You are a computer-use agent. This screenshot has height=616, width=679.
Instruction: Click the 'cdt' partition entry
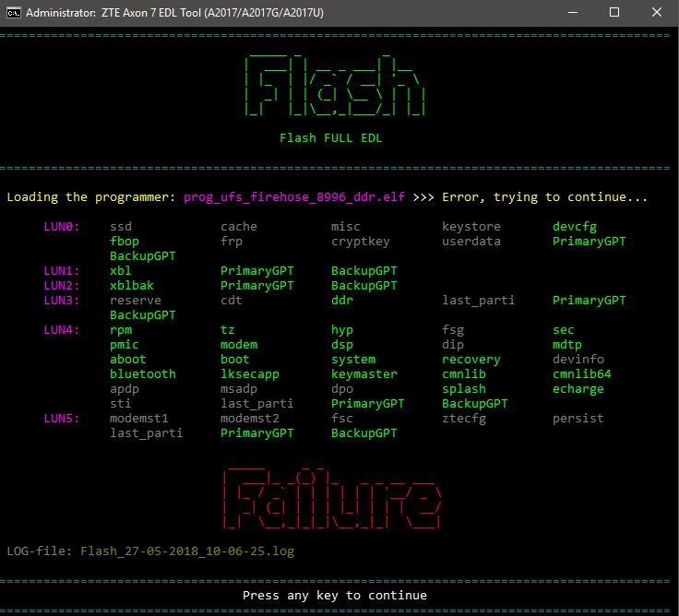[232, 301]
